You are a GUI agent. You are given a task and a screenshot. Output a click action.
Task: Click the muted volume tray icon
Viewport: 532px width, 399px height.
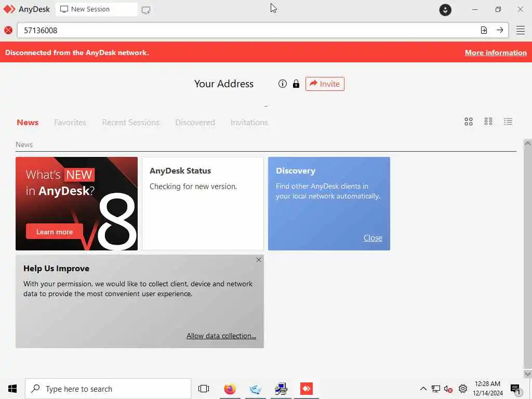448,389
